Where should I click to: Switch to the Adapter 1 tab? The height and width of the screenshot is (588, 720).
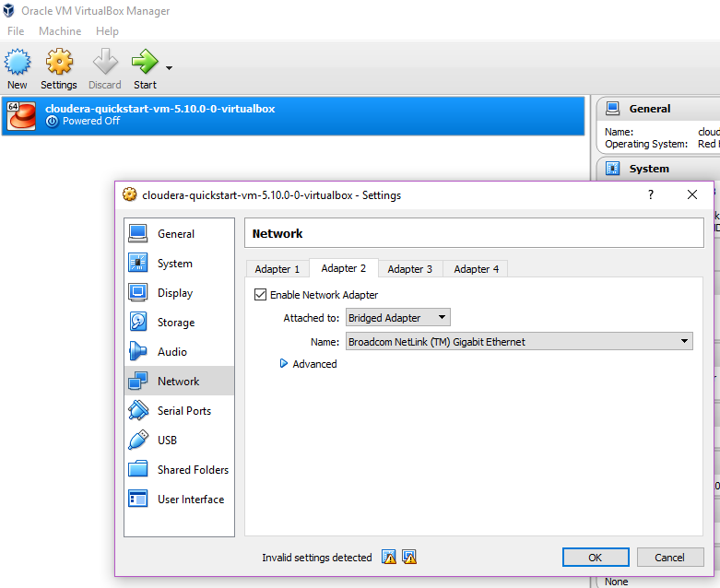coord(277,269)
